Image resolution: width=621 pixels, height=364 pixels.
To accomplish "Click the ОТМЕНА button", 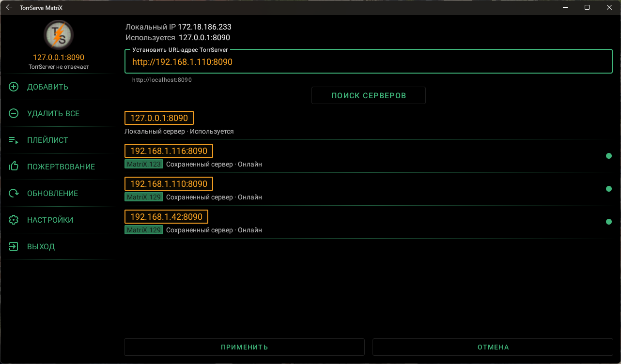I will click(x=493, y=347).
